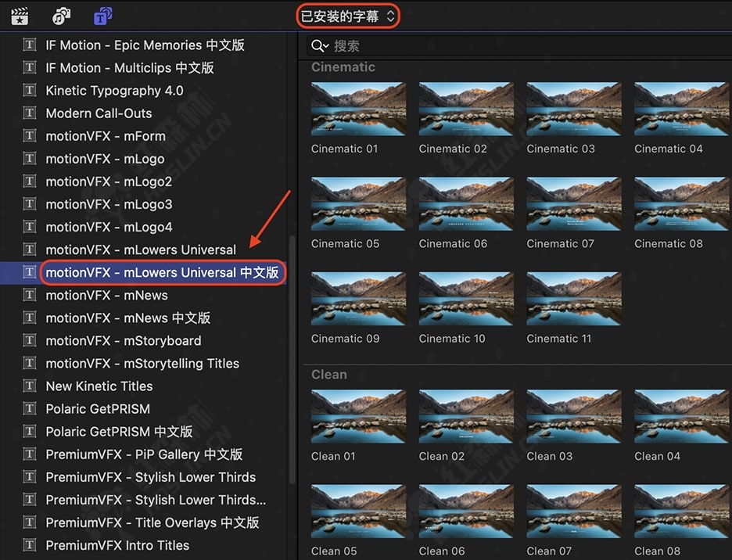Open the 已安装的字幕 dropdown
The width and height of the screenshot is (732, 560).
348,16
